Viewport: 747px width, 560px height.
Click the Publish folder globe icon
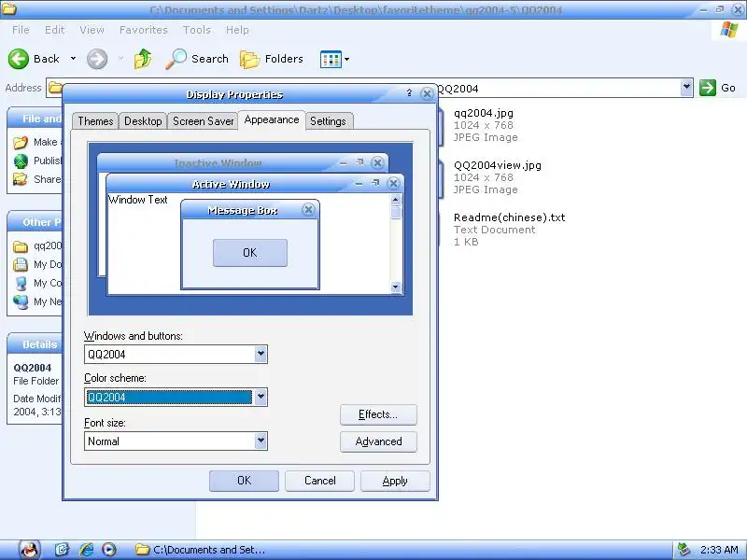coord(21,161)
